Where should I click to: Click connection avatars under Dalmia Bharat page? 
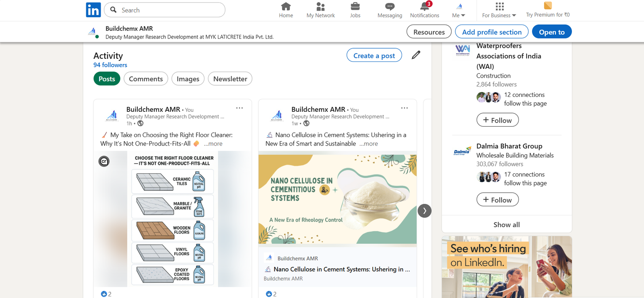489,177
